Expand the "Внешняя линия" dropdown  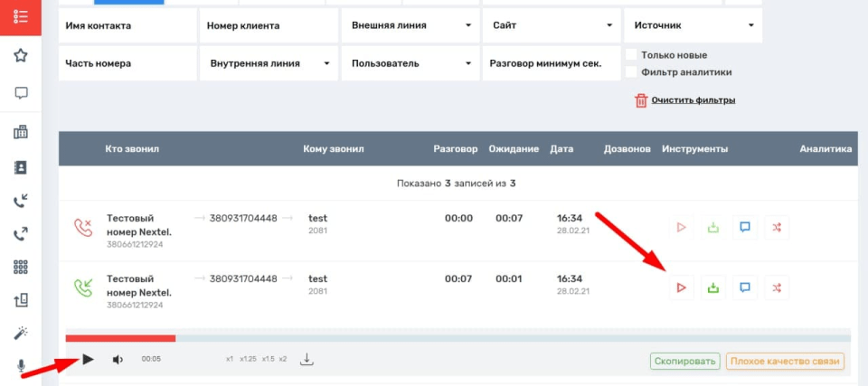[x=409, y=26]
